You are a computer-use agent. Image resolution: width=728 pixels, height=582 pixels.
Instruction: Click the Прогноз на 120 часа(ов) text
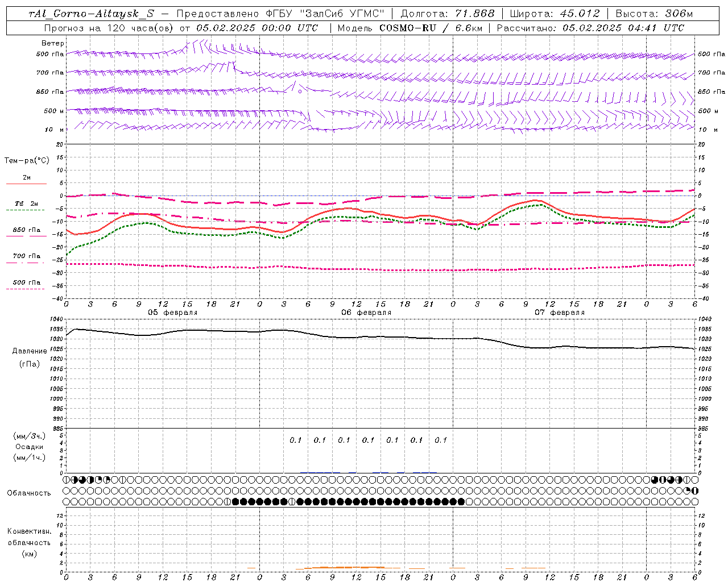tap(108, 28)
